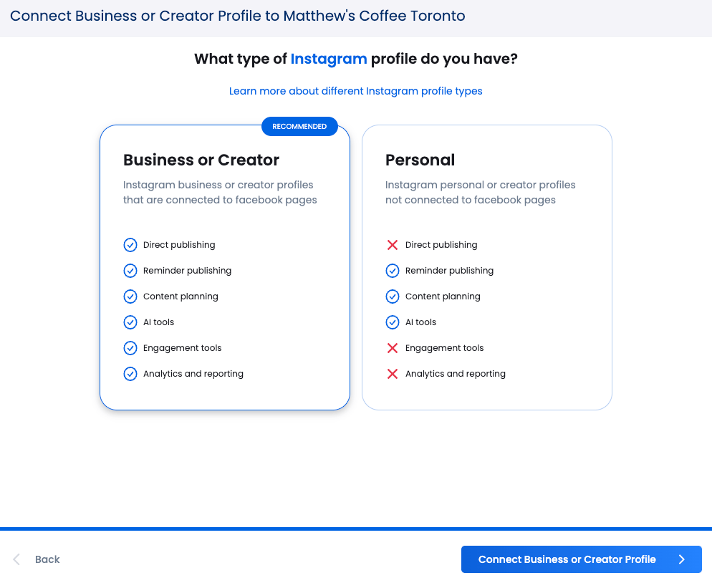Viewport: 712px width, 588px height.
Task: Select the Content planning checkmark icon on Business card
Action: [130, 296]
